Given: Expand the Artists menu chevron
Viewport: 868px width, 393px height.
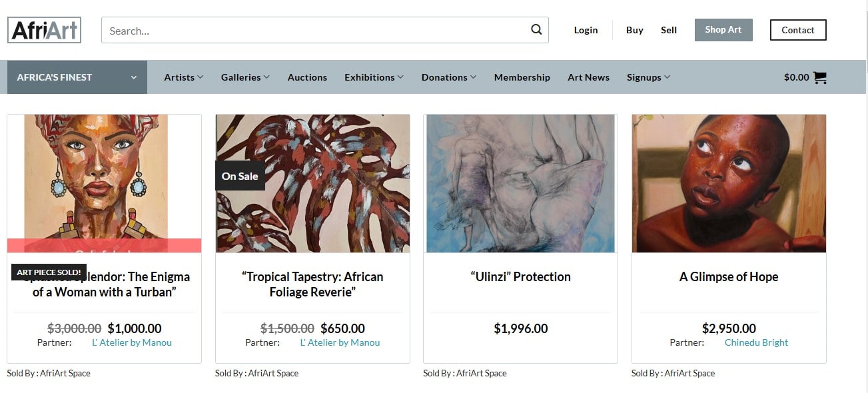Looking at the screenshot, I should tap(201, 77).
